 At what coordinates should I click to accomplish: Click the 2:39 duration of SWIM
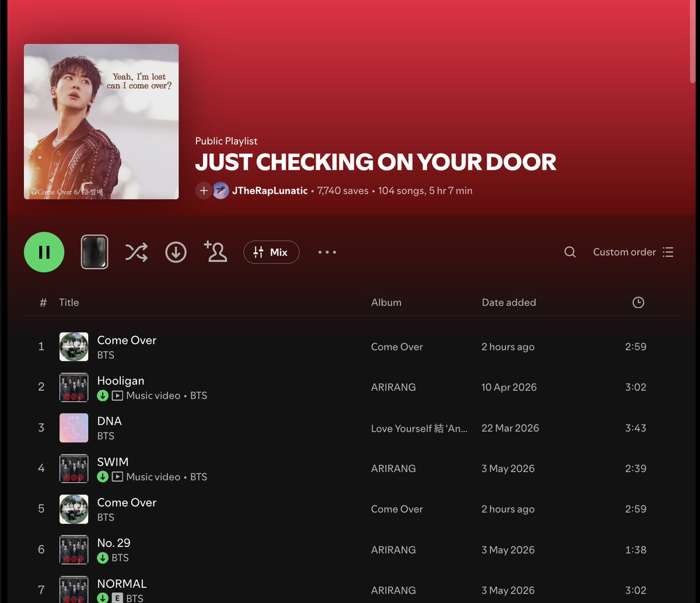[636, 468]
